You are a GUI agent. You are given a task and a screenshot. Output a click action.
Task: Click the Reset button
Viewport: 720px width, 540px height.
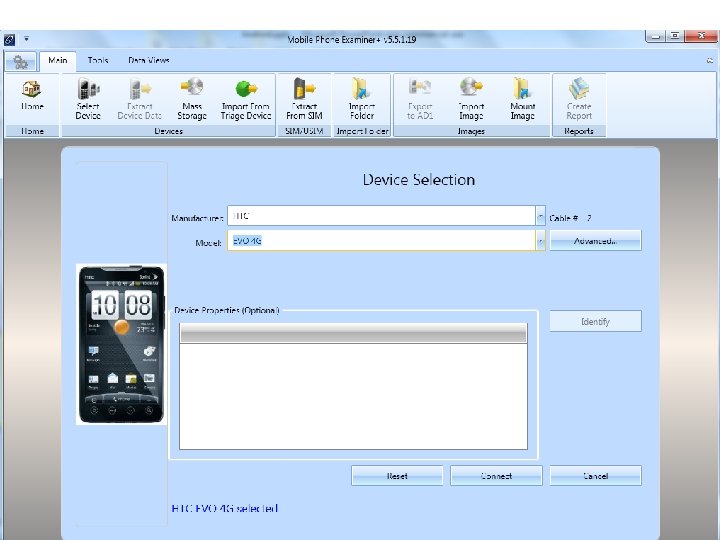click(397, 476)
